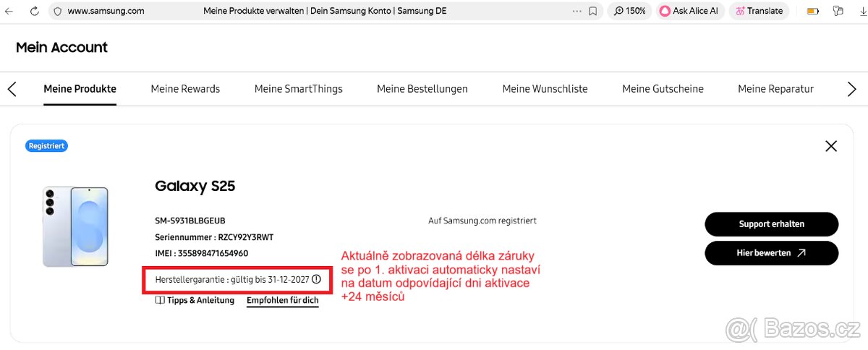Bookmark this page via the bookmark icon
Screen dimensions: 868x350
click(593, 12)
